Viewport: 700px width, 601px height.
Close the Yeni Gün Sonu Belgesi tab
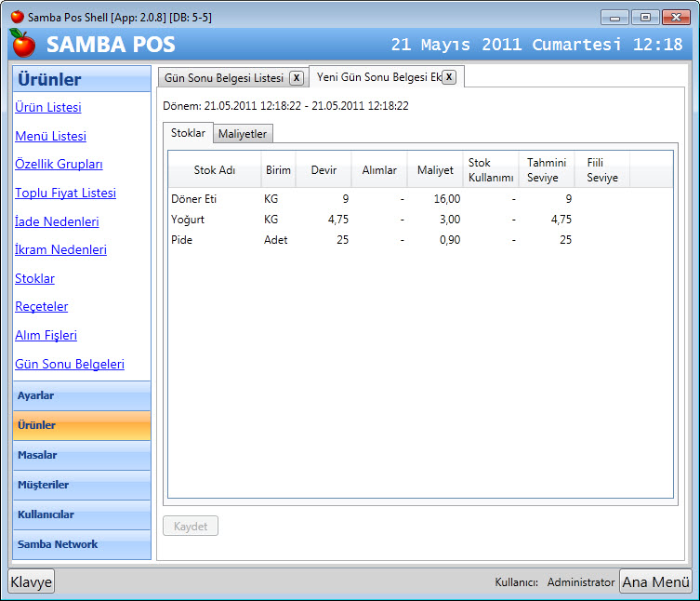tap(449, 77)
